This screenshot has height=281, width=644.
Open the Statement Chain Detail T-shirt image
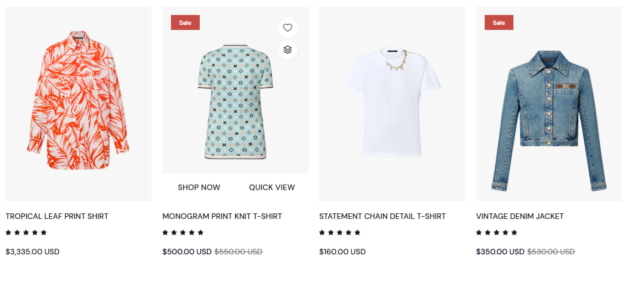[x=392, y=104]
